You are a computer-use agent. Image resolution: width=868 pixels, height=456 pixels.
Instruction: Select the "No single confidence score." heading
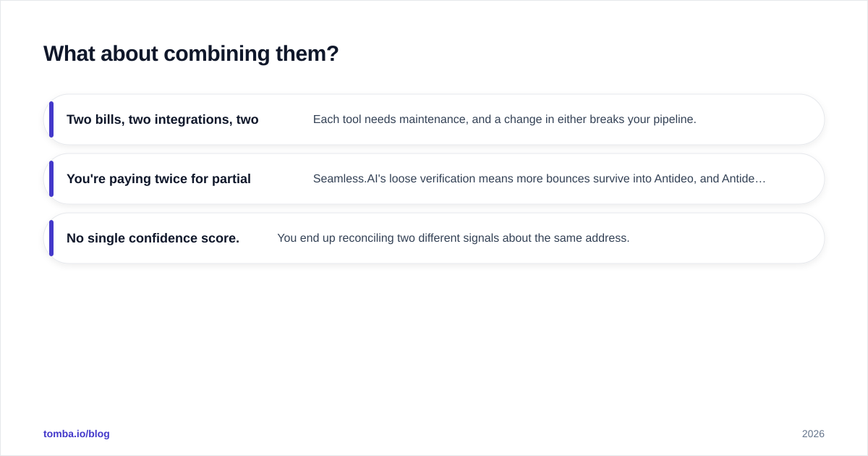[x=153, y=238]
